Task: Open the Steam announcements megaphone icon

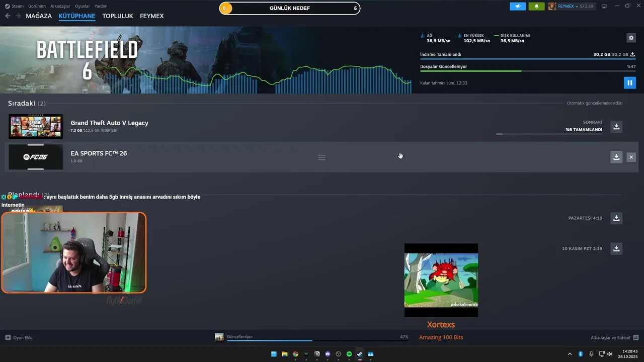Action: pos(518,6)
